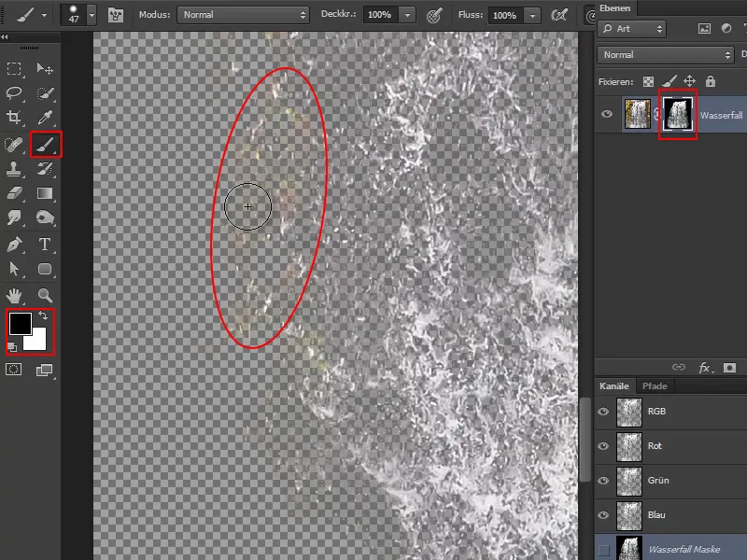Select the Brush tool in toolbox

pyautogui.click(x=46, y=145)
